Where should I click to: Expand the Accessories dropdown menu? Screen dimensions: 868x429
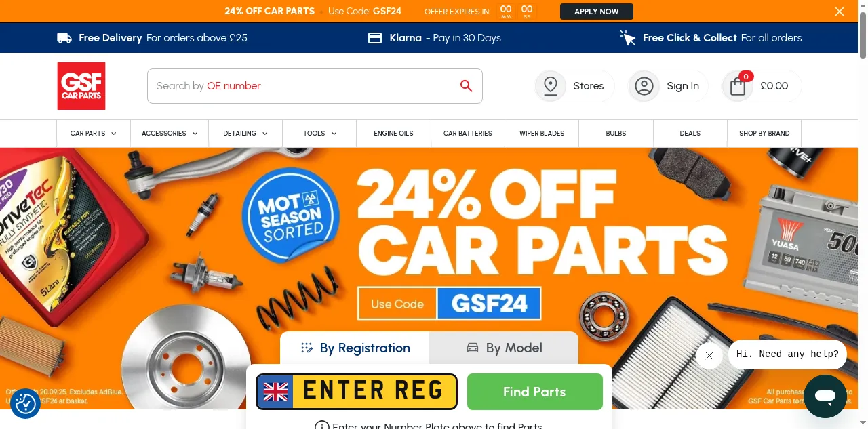[x=170, y=134]
